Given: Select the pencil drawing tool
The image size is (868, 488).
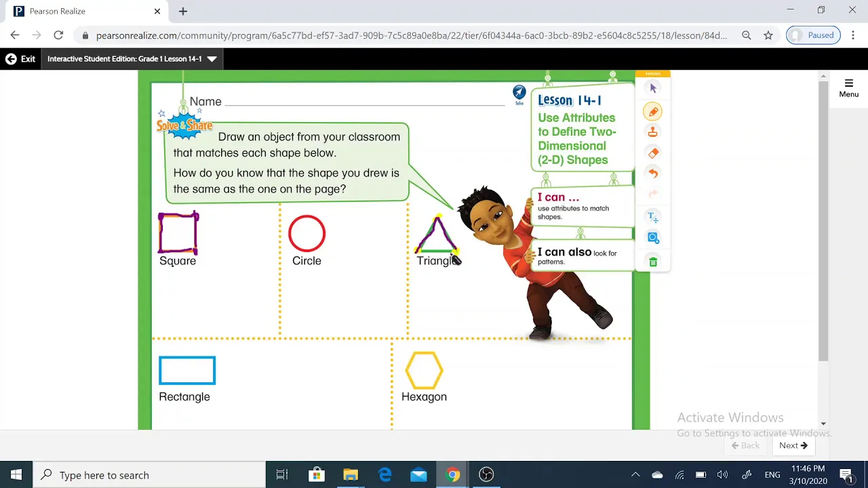Looking at the screenshot, I should [x=653, y=112].
